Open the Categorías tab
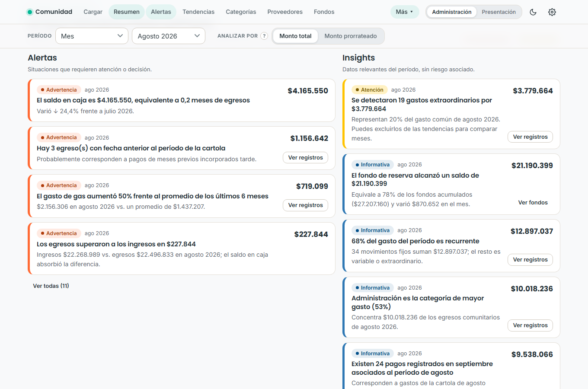The width and height of the screenshot is (588, 389). coord(241,12)
